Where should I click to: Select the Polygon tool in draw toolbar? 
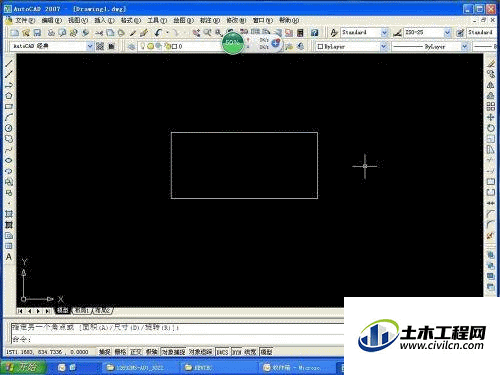click(9, 96)
